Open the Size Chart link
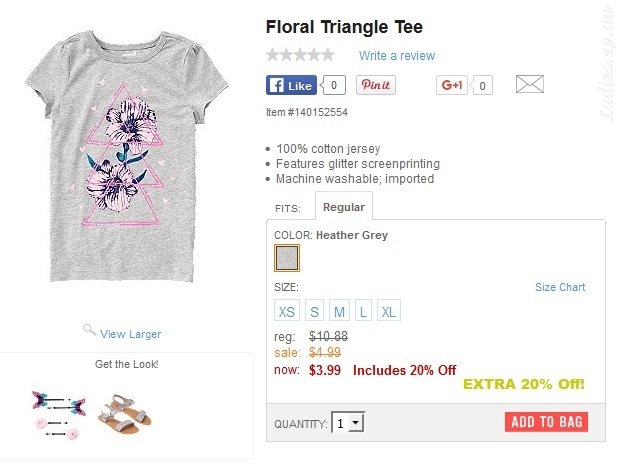Viewport: 621px width, 465px height. coord(560,287)
